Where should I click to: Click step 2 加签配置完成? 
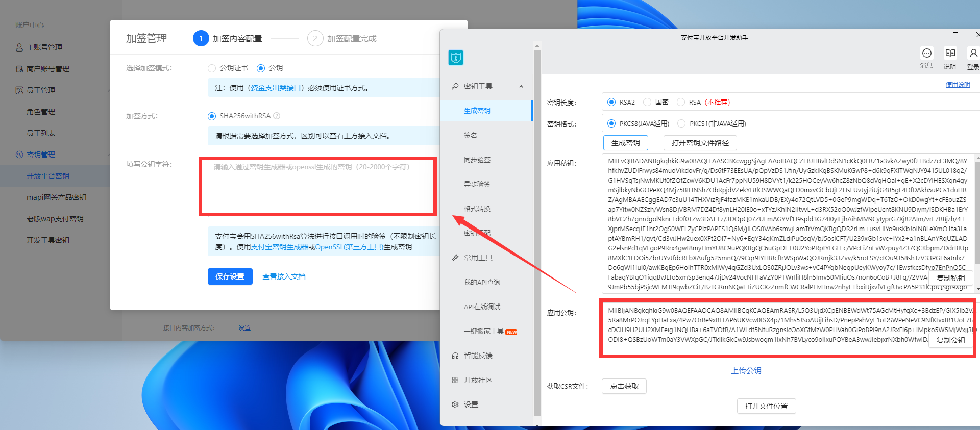342,38
